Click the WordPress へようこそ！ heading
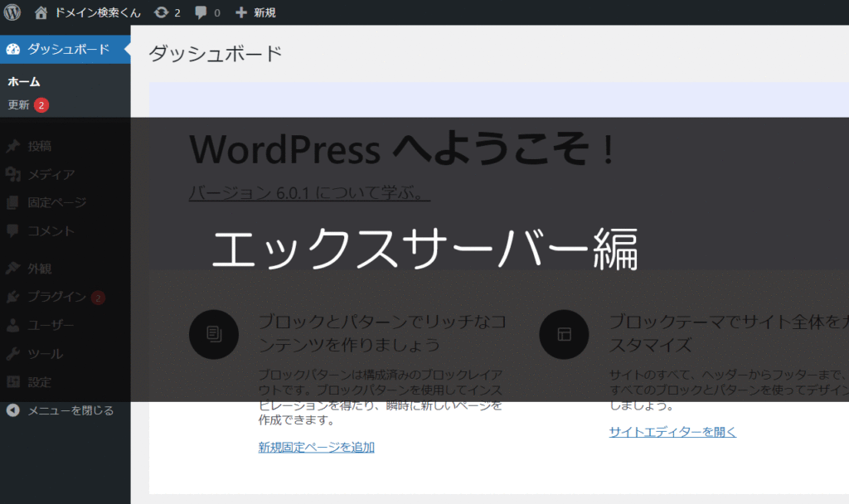Viewport: 849px width, 504px height. pos(403,148)
